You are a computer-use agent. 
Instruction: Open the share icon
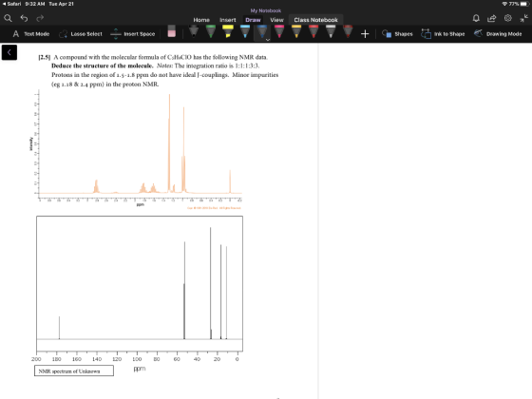point(492,18)
